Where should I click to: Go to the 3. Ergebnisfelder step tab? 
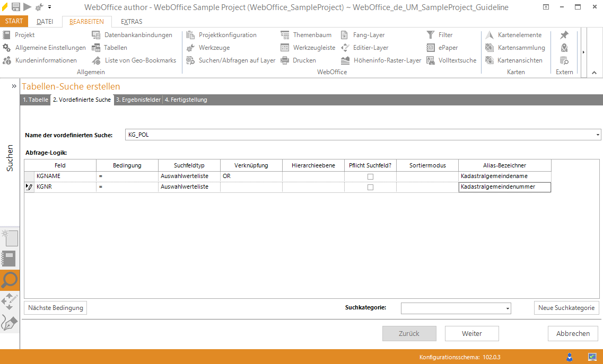[x=138, y=100]
